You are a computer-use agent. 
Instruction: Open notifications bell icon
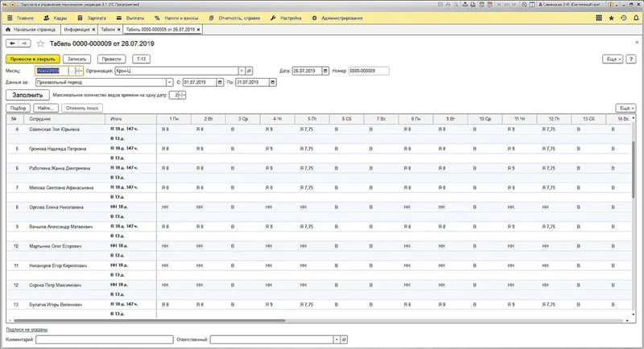coord(636,18)
